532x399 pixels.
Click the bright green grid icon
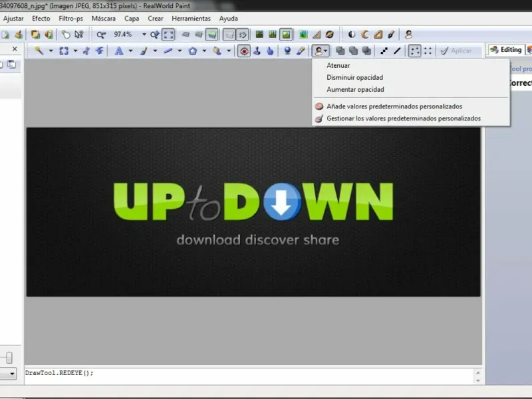(x=273, y=35)
